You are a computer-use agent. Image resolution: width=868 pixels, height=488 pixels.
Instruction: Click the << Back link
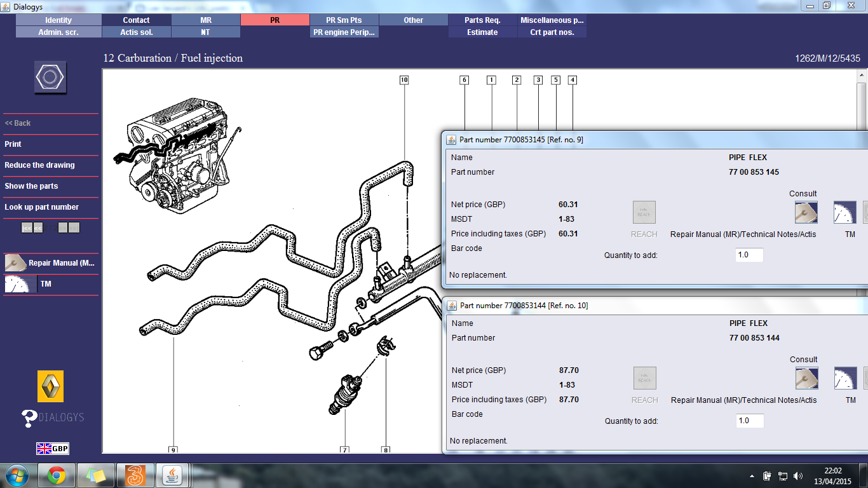click(x=18, y=123)
